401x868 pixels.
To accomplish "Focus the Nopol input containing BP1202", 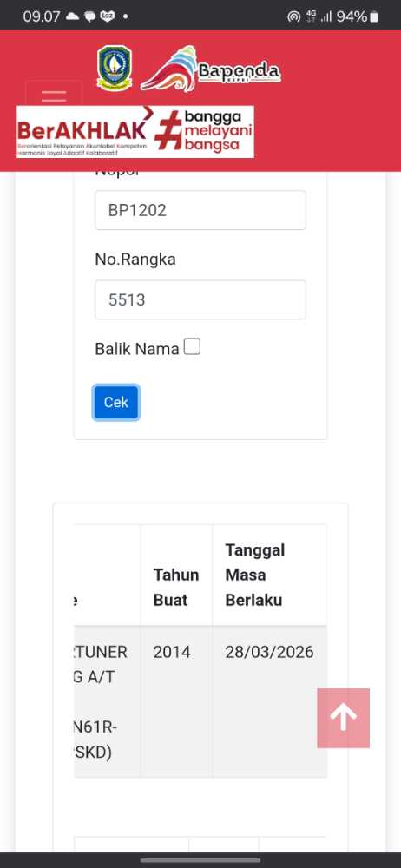I will (200, 210).
